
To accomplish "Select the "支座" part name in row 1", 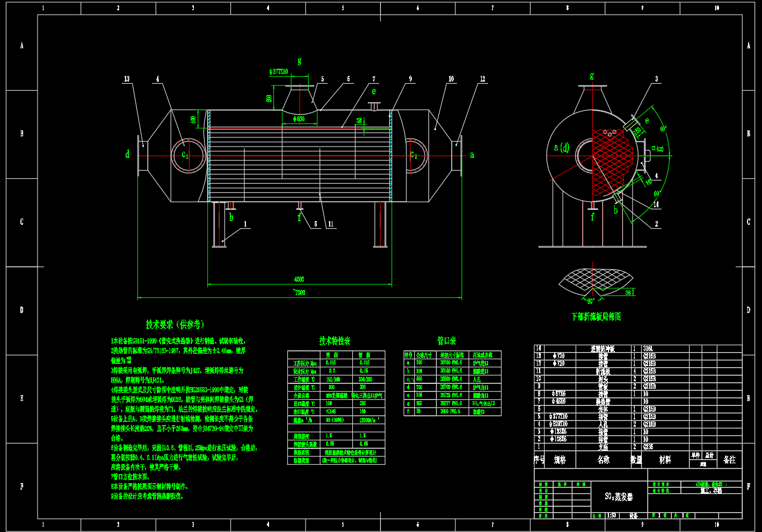I will (x=603, y=447).
